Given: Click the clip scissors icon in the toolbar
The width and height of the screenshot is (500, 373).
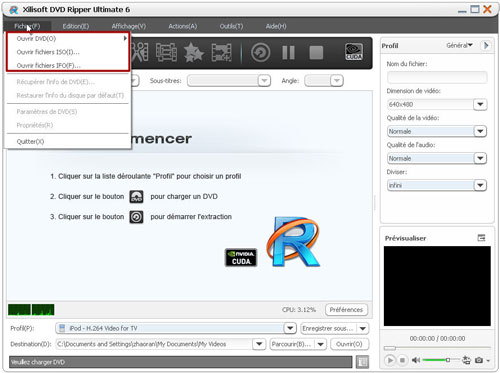Looking at the screenshot, I should 140,52.
